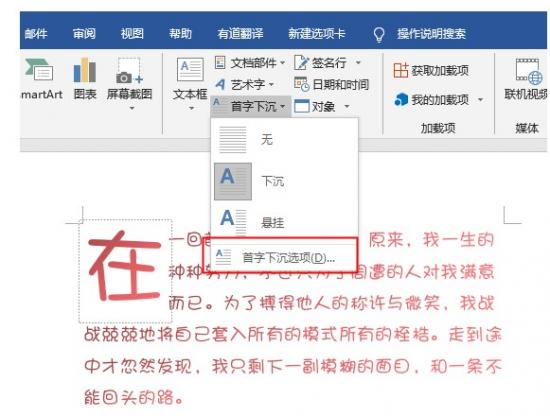Switch to the 审阅 tab
Image resolution: width=550 pixels, height=416 pixels.
coord(84,34)
